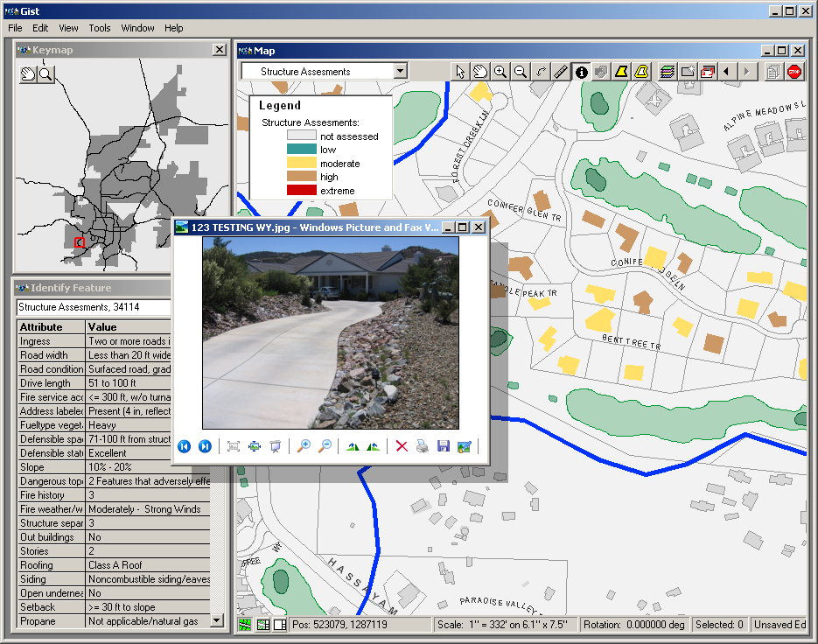818x644 pixels.
Task: Rotate the photo clockwise
Action: (353, 446)
